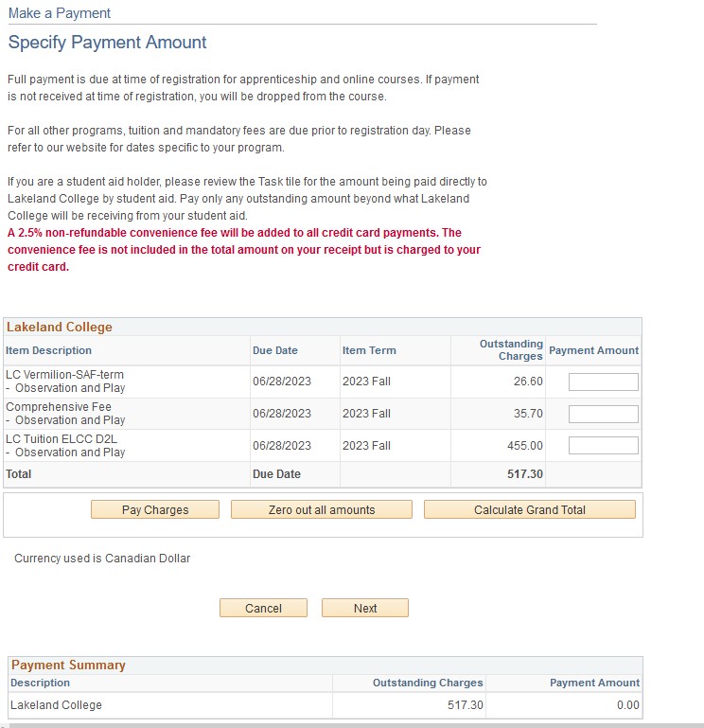This screenshot has width=704, height=728.
Task: Click the Item Description column header
Action: (49, 350)
